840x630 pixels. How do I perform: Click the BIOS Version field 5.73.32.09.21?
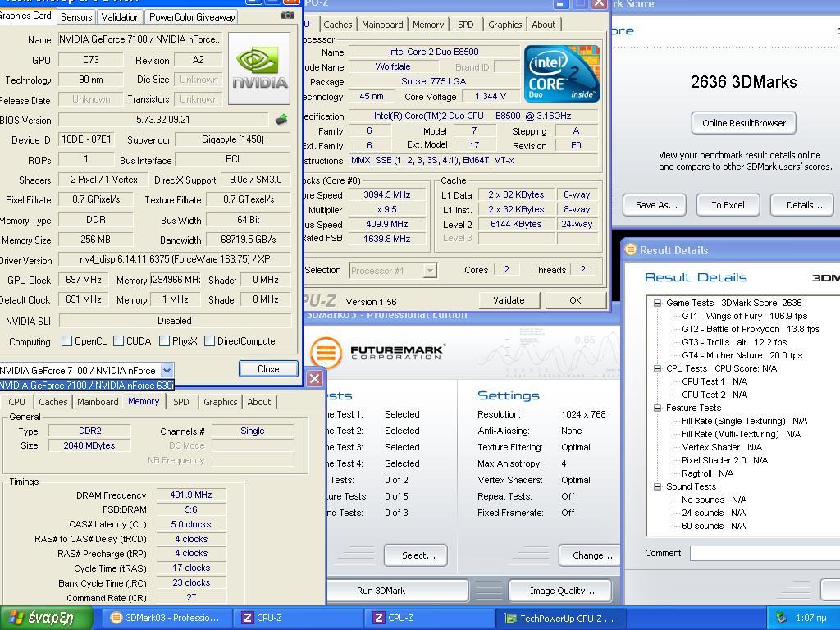(x=163, y=120)
